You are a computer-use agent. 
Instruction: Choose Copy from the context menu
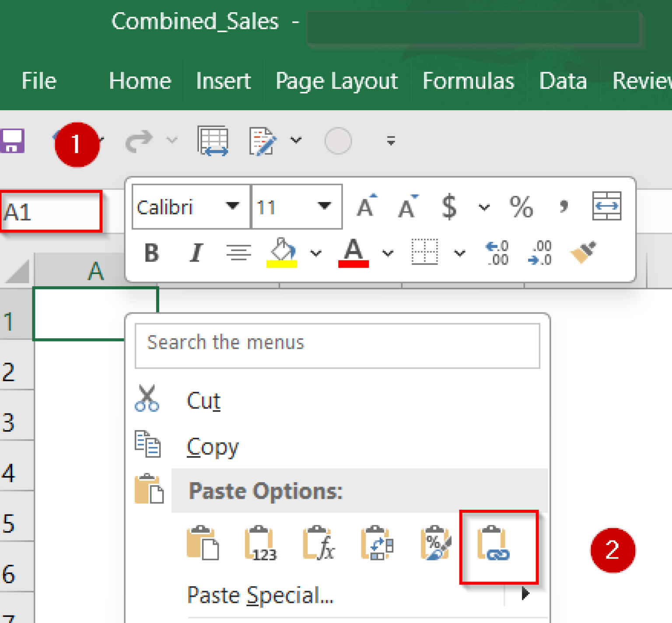[x=213, y=446]
